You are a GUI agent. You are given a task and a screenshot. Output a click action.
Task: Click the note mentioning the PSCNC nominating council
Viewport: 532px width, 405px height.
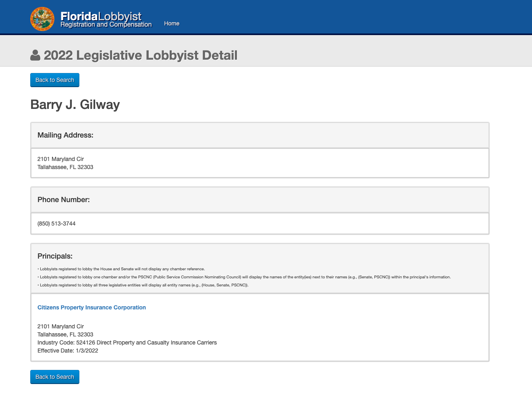244,277
